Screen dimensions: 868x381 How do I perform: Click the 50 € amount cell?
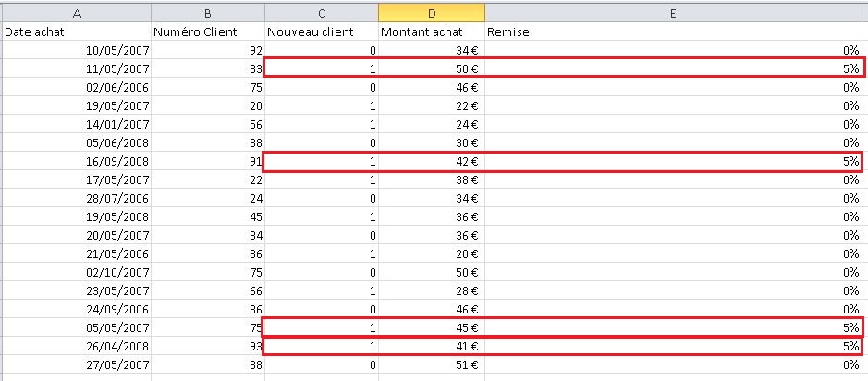431,68
